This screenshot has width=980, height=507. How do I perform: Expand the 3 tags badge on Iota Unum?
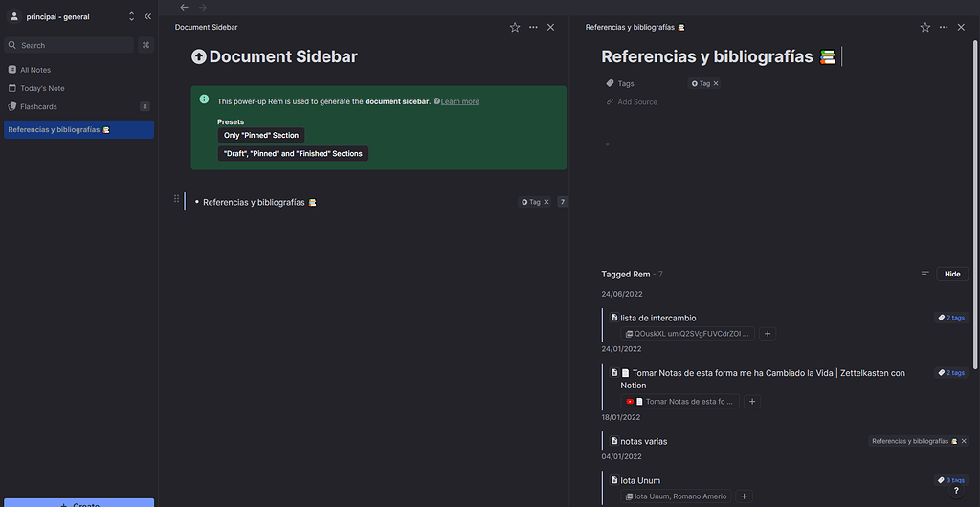point(951,480)
